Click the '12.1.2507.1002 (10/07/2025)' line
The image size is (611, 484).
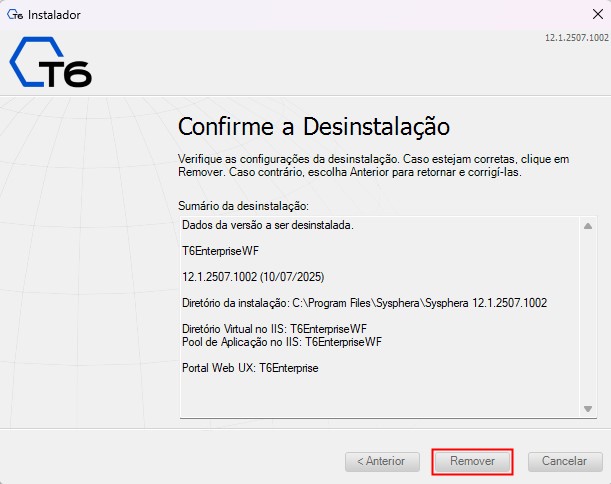(x=253, y=277)
